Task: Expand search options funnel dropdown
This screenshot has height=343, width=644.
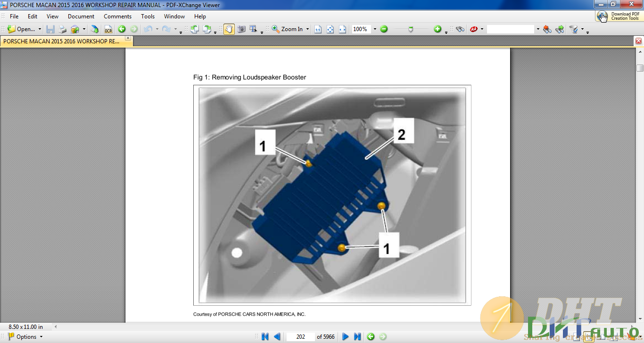Action: point(582,29)
